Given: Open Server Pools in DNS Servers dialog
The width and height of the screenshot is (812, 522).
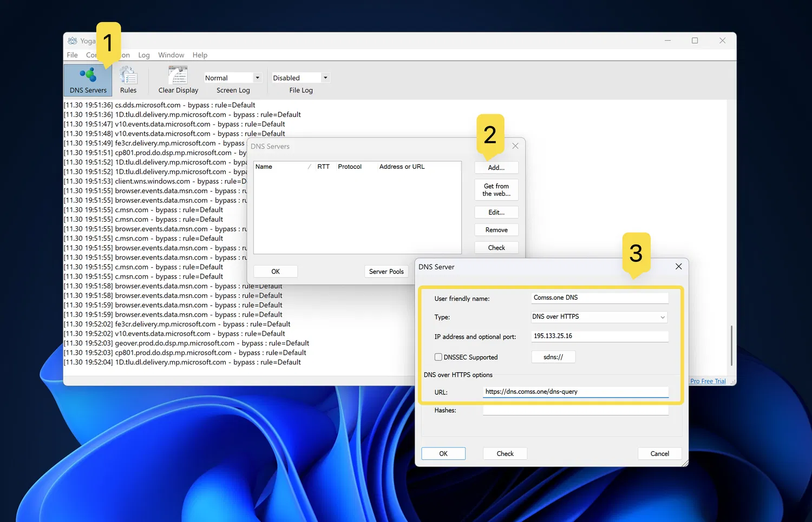Looking at the screenshot, I should point(387,272).
